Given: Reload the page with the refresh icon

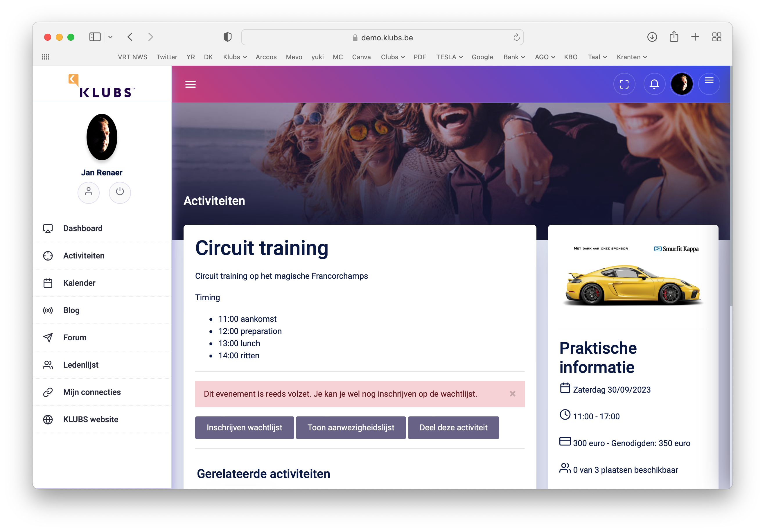Looking at the screenshot, I should click(516, 37).
